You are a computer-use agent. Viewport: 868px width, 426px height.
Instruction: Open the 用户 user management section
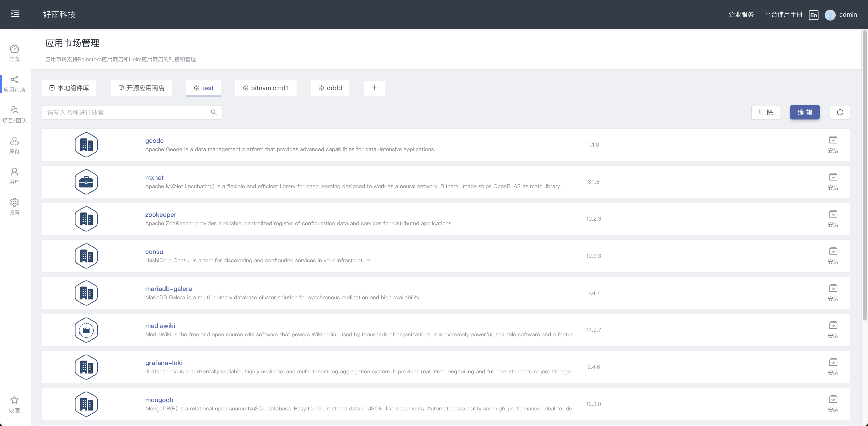(x=14, y=176)
